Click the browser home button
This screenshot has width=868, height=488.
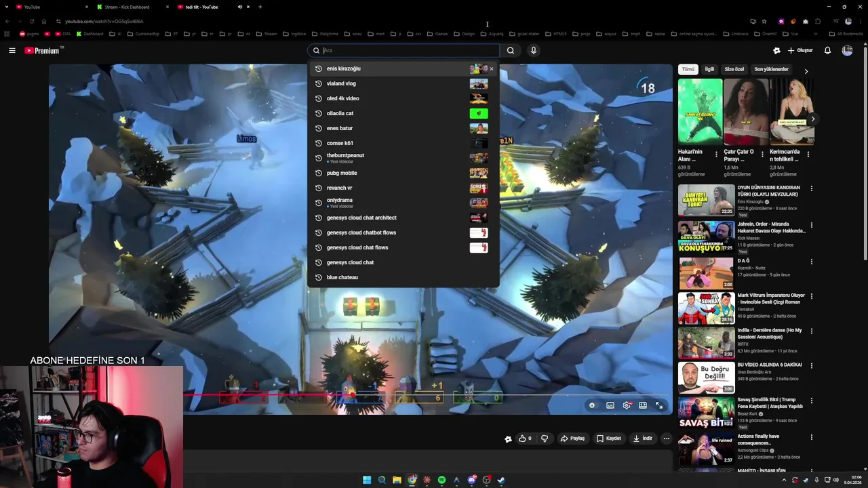44,21
